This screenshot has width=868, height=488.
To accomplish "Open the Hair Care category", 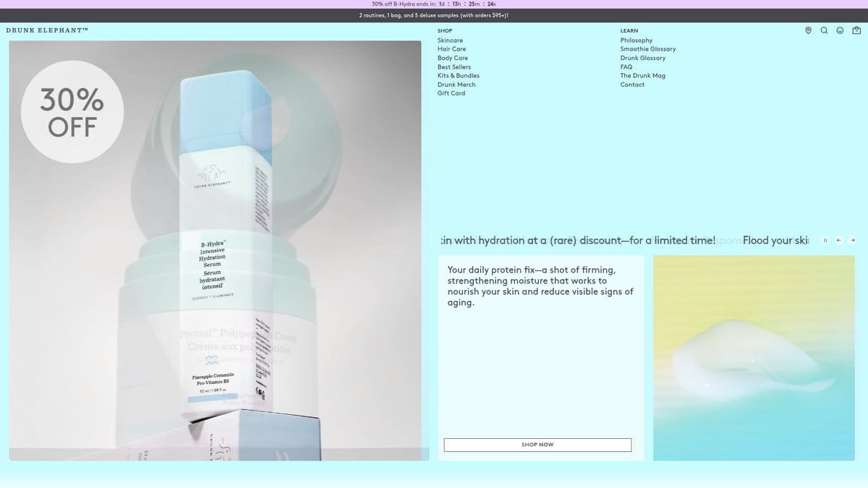I will pos(451,49).
